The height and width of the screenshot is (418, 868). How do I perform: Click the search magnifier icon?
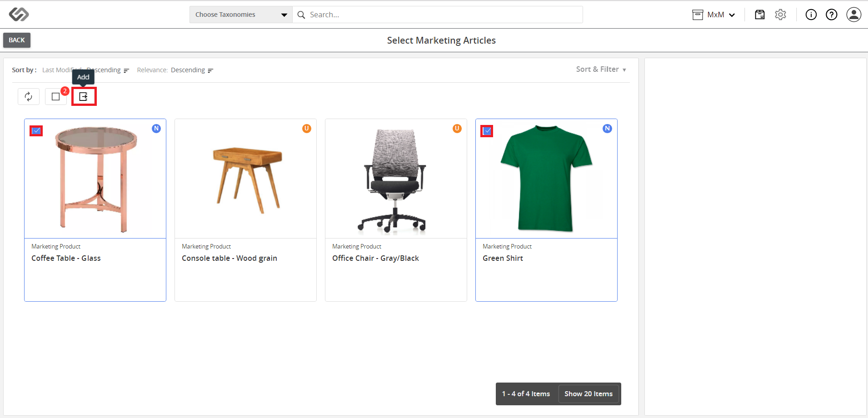pyautogui.click(x=301, y=15)
